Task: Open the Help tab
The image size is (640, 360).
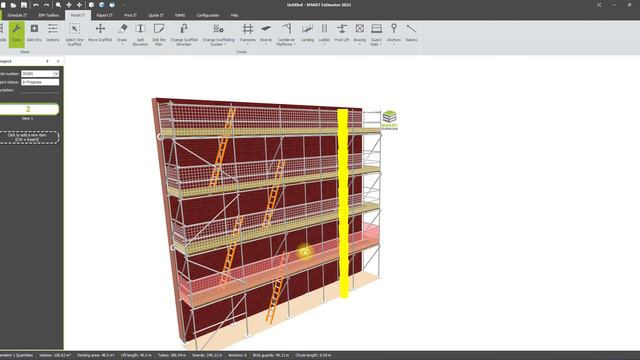Action: (234, 15)
